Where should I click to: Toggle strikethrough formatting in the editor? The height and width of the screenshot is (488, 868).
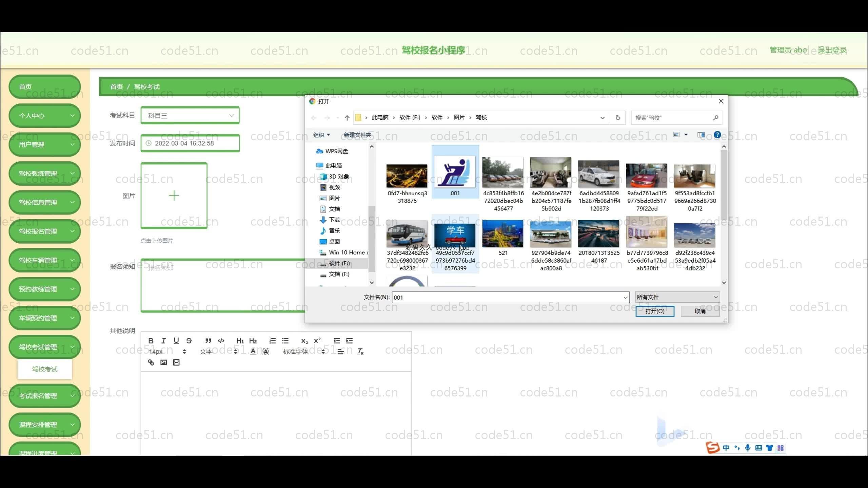click(189, 341)
